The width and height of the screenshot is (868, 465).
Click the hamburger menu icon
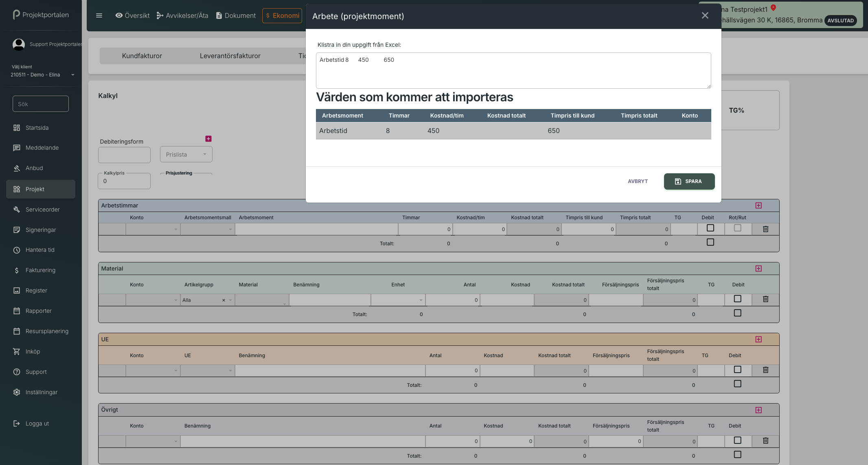(99, 15)
